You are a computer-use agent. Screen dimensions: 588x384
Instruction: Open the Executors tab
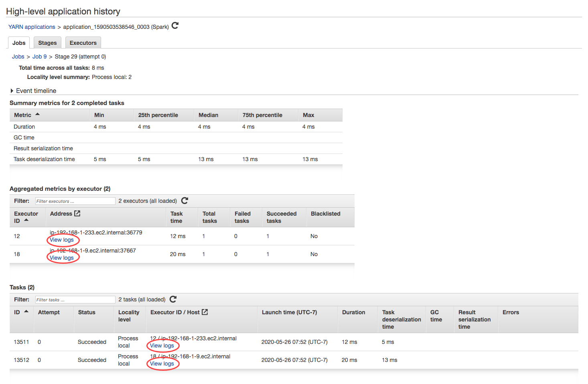point(83,43)
